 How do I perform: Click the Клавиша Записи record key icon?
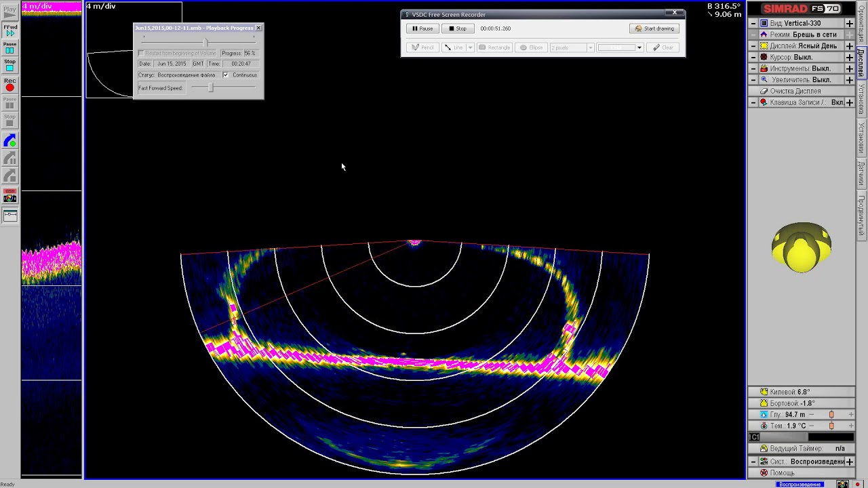[764, 102]
